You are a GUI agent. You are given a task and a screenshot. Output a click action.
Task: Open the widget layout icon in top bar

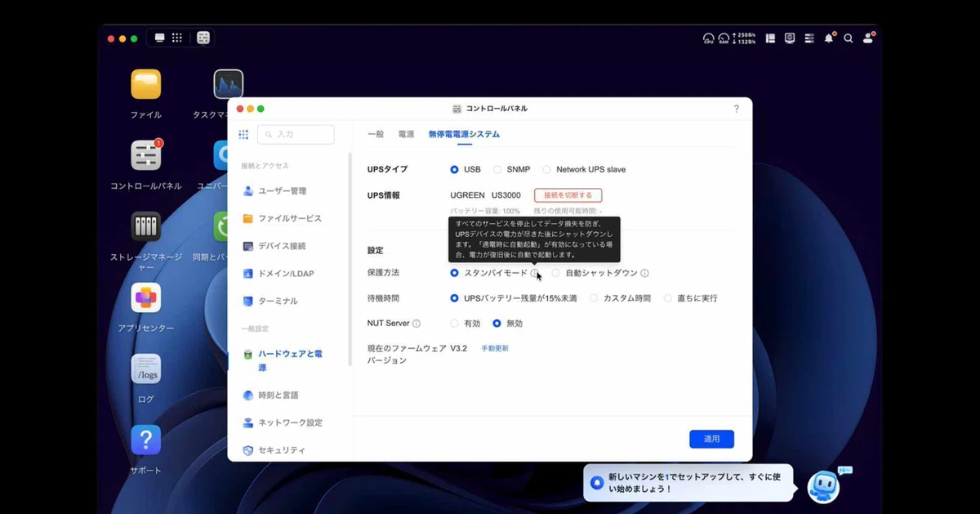770,38
